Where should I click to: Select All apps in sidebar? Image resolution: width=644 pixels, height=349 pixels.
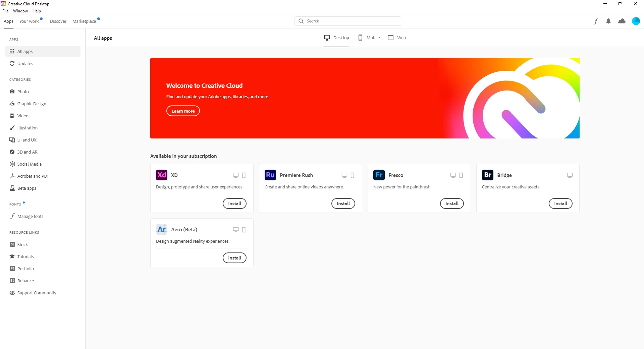click(x=43, y=51)
